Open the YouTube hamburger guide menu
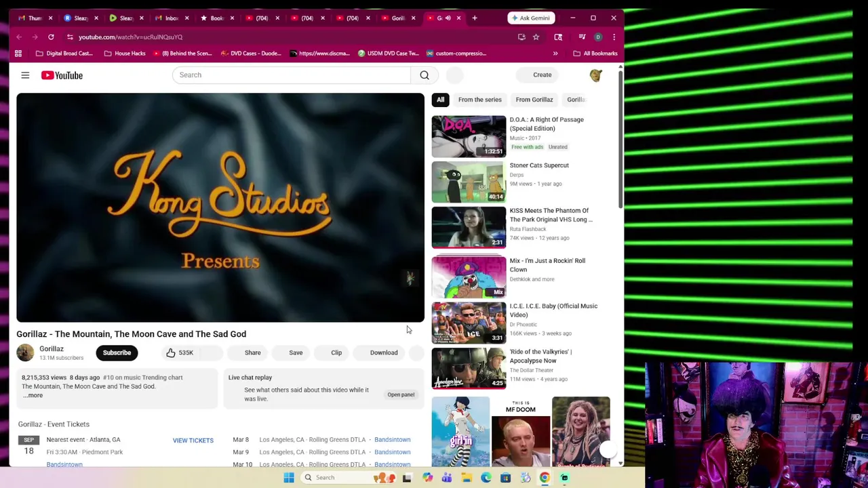The image size is (868, 488). pos(25,75)
